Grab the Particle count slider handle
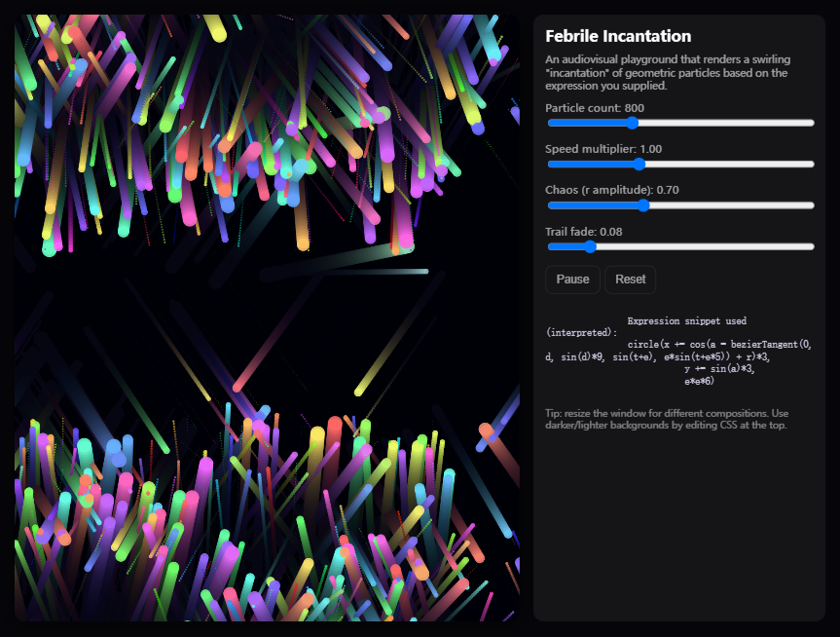The image size is (840, 637). [x=632, y=123]
